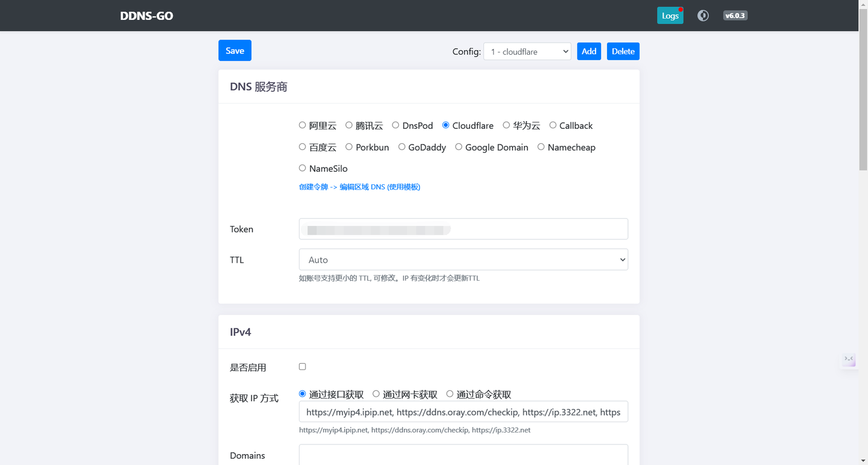The height and width of the screenshot is (465, 868).
Task: Open the TTL dropdown set to Auto
Action: click(x=464, y=259)
